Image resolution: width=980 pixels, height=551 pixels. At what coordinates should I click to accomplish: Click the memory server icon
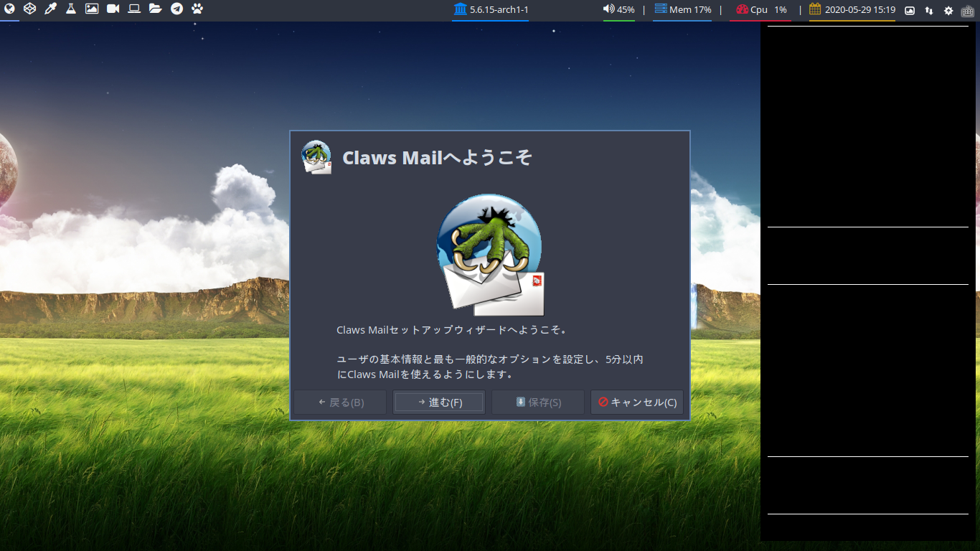click(x=661, y=9)
